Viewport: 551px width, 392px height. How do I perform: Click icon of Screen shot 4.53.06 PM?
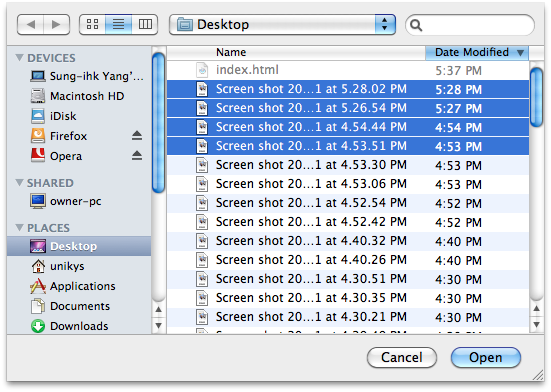tap(202, 184)
